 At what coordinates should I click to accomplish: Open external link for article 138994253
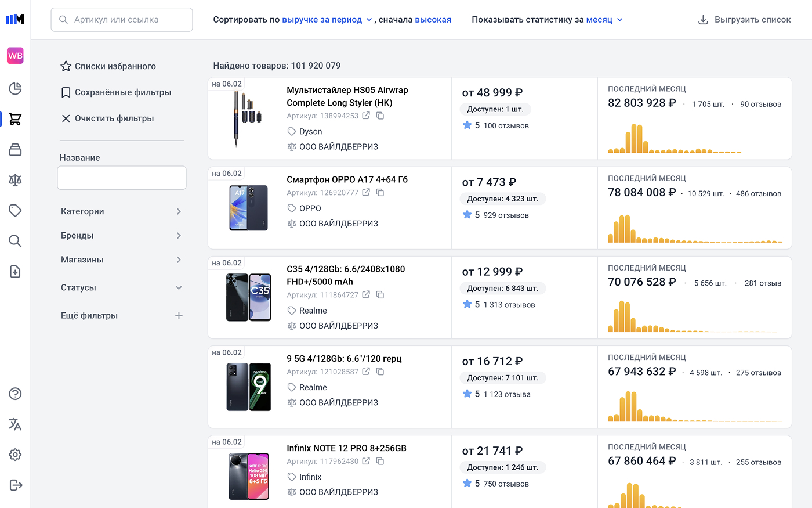tap(366, 116)
